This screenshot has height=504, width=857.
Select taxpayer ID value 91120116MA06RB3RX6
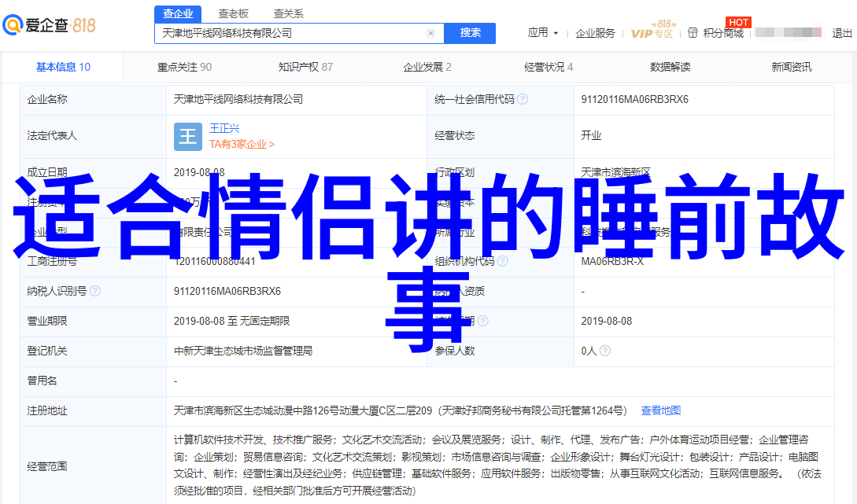point(227,291)
